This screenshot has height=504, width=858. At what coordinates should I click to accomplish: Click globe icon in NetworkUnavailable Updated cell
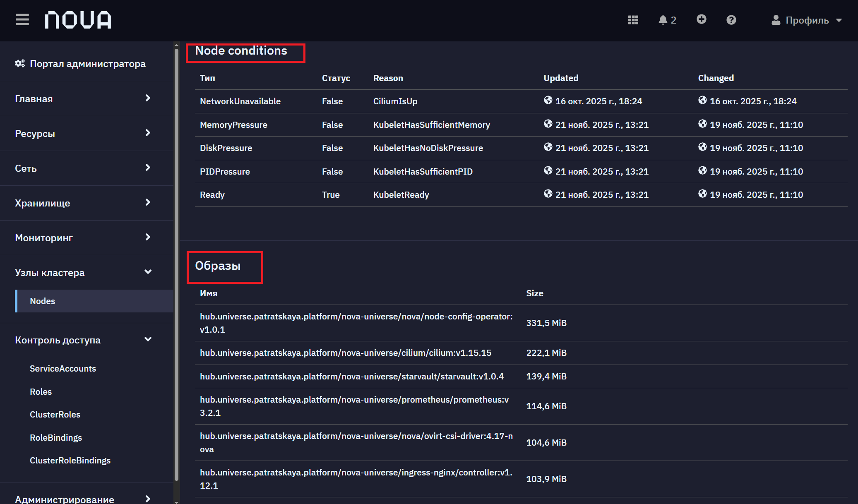548,100
